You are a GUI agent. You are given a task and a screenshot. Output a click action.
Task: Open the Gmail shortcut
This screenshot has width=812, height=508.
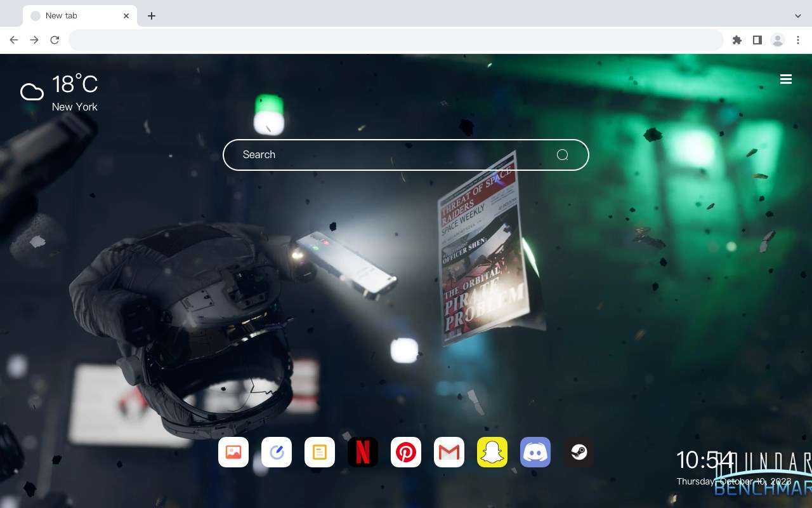pyautogui.click(x=449, y=452)
